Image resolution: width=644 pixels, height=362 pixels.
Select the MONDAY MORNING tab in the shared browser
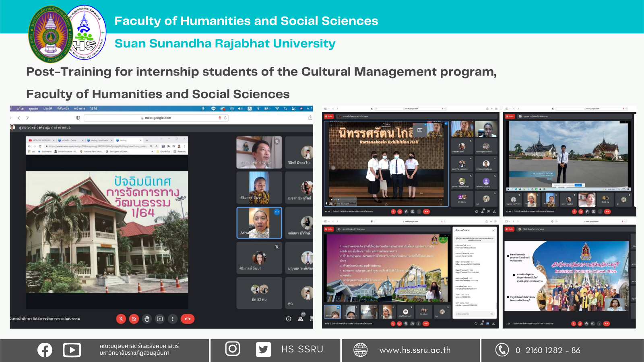click(x=41, y=140)
